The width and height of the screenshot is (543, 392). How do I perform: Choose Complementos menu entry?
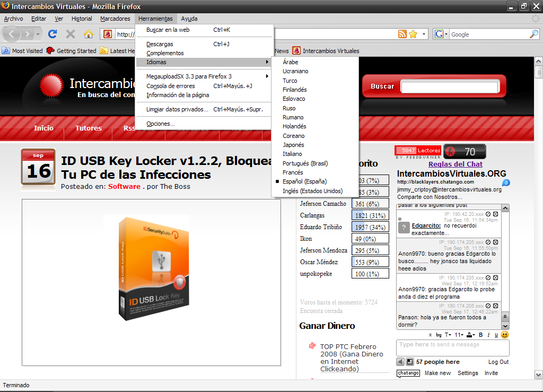(x=203, y=54)
